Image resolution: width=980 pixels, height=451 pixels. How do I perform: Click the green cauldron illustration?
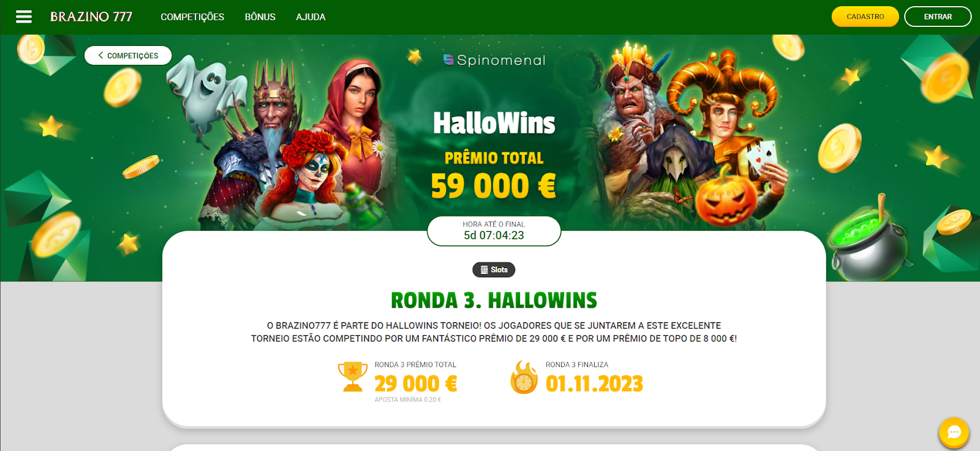[x=867, y=242]
